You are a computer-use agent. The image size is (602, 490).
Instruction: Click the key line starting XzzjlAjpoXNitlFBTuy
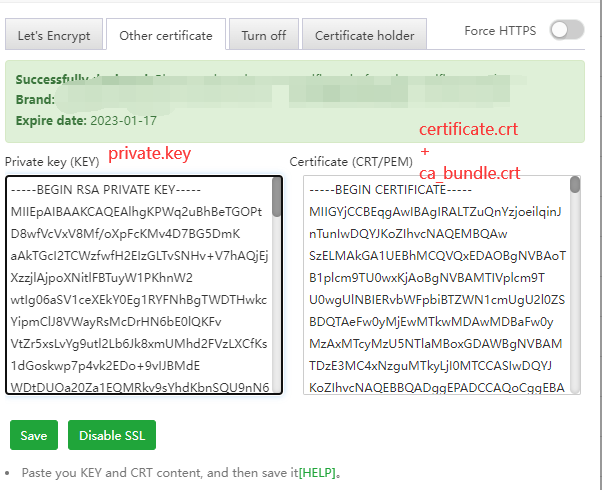tap(102, 278)
